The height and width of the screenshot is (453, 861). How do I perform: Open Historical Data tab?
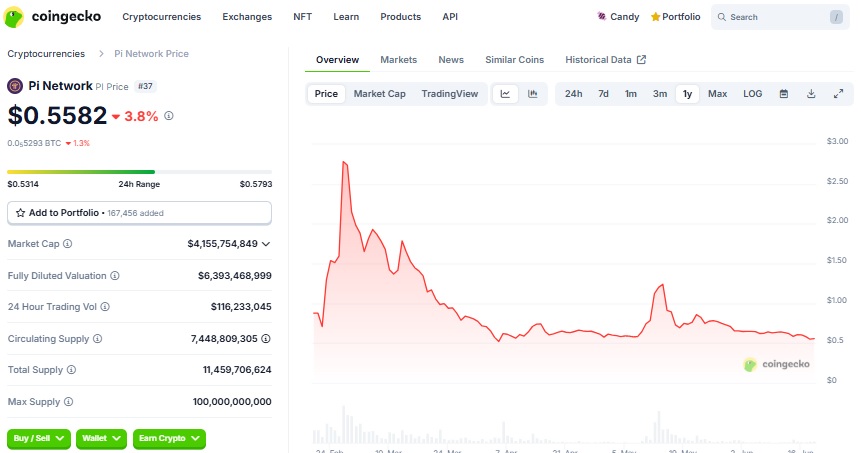tap(605, 60)
